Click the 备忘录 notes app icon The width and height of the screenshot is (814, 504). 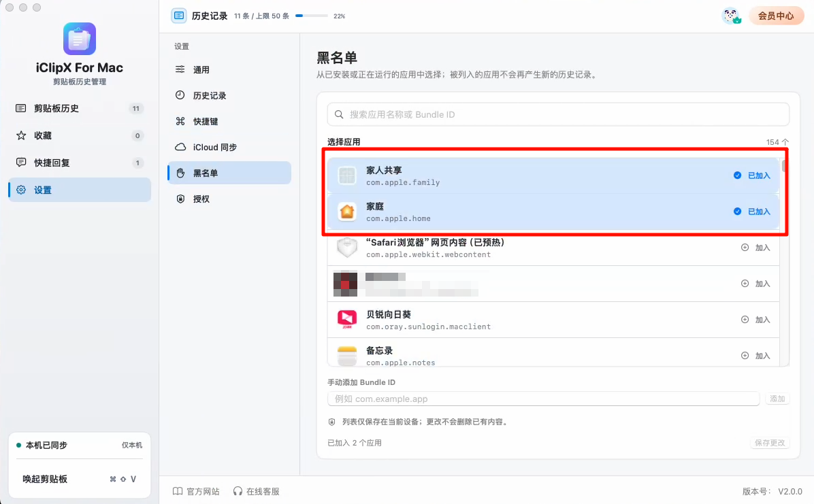pyautogui.click(x=347, y=356)
